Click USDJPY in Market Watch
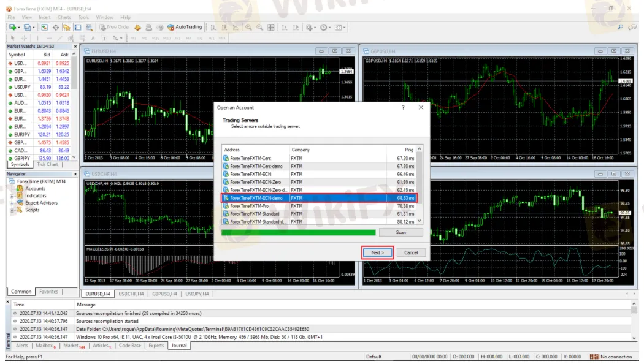Image resolution: width=644 pixels, height=364 pixels. coord(23,87)
